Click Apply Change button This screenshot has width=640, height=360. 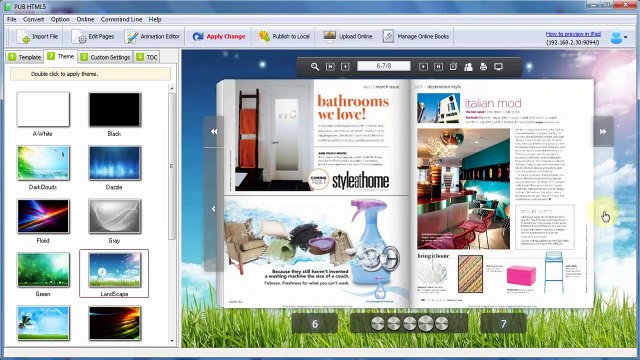point(219,36)
